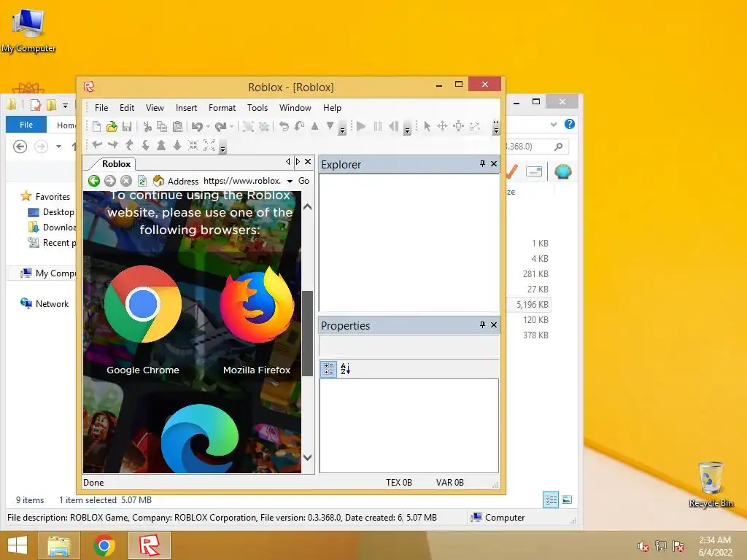Toggle the Explorer panel pin
The image size is (747, 560).
point(482,164)
